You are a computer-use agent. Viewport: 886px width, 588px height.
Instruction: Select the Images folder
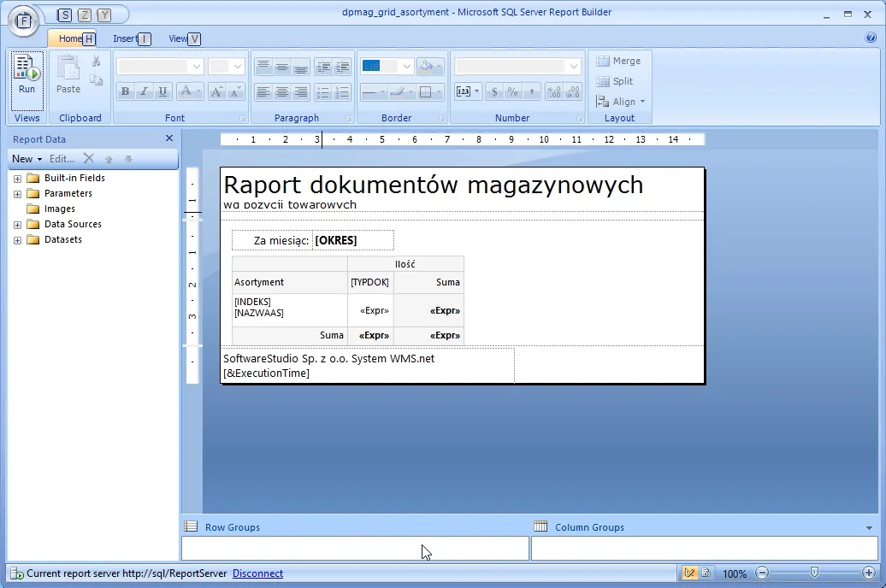(59, 209)
